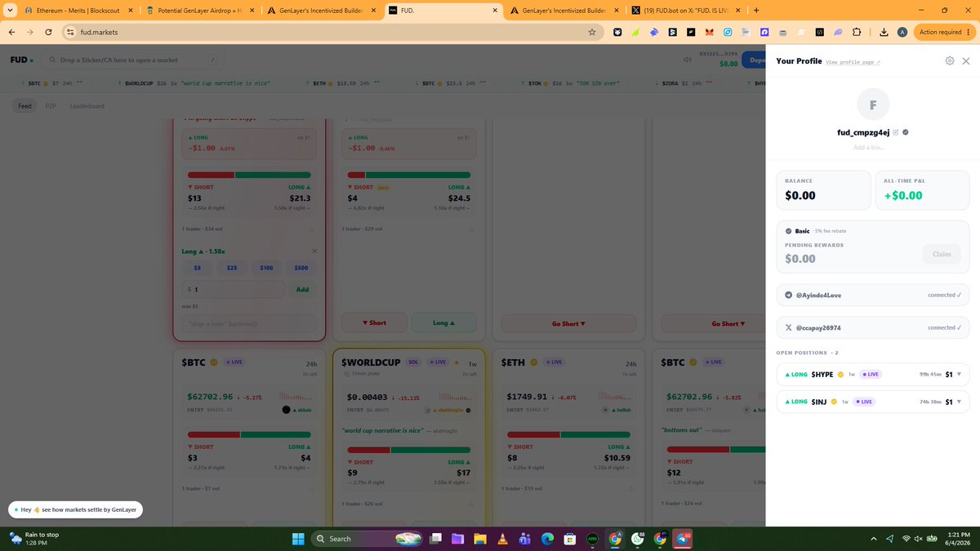Click the ticker search field in FUD header
This screenshot has height=551, width=980.
[x=133, y=60]
